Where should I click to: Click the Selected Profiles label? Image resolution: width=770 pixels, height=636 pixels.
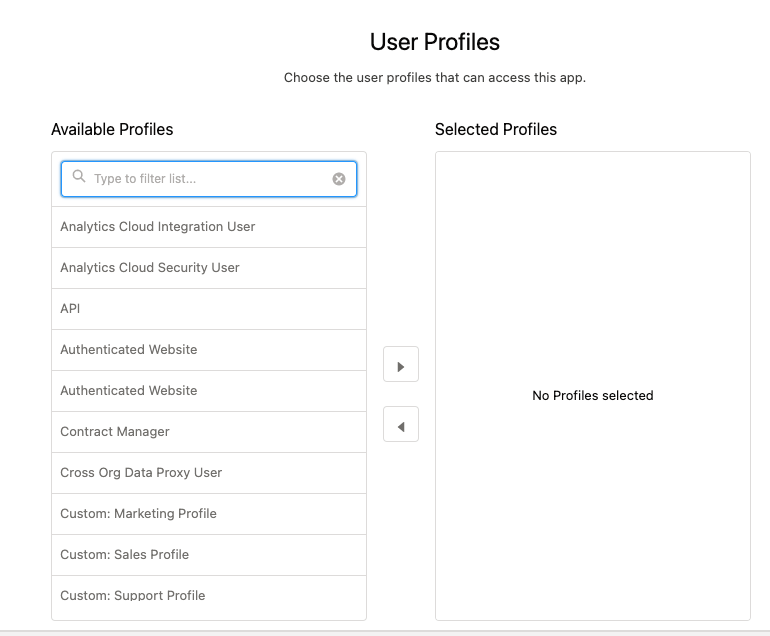[496, 130]
